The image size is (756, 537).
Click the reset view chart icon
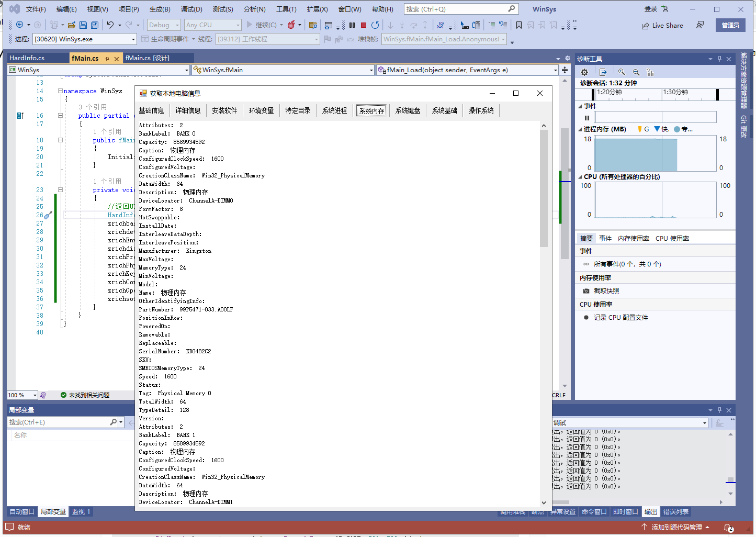click(x=650, y=72)
